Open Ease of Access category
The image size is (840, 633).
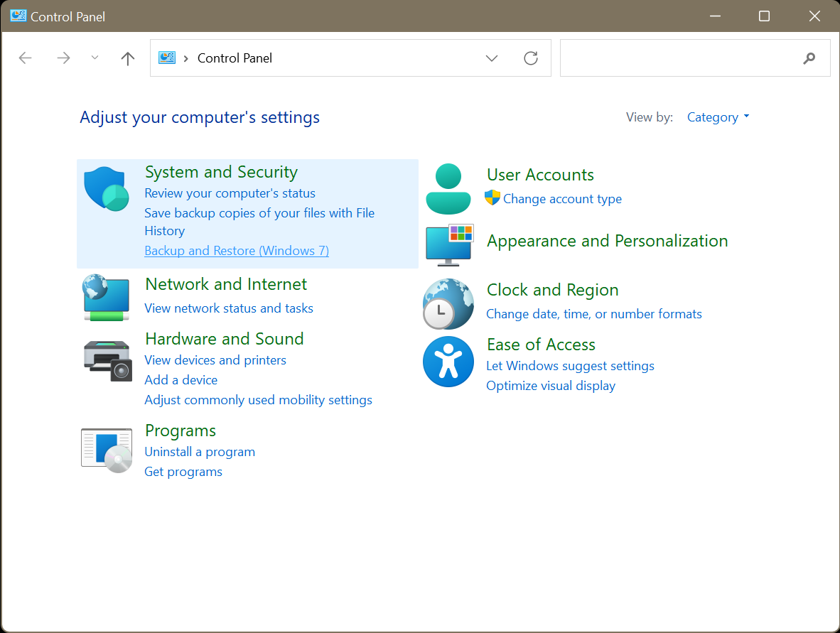tap(541, 345)
